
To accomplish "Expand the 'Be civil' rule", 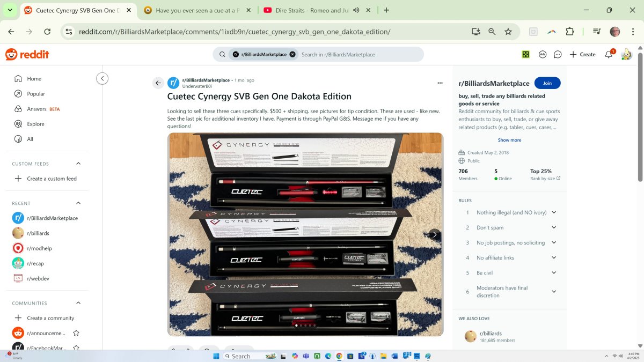I will pyautogui.click(x=554, y=272).
